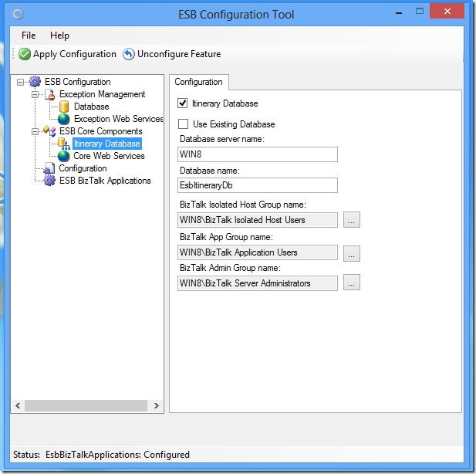Image resolution: width=476 pixels, height=474 pixels.
Task: Click the Unconfigure Feature label
Action: click(179, 54)
